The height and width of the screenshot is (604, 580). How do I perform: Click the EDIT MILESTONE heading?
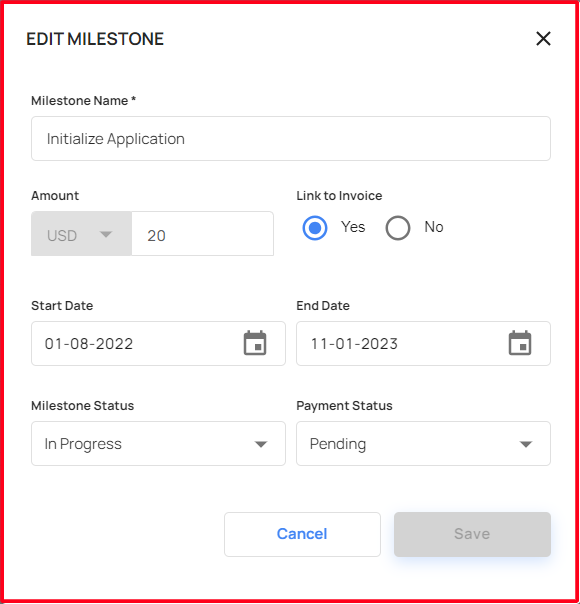pyautogui.click(x=95, y=39)
